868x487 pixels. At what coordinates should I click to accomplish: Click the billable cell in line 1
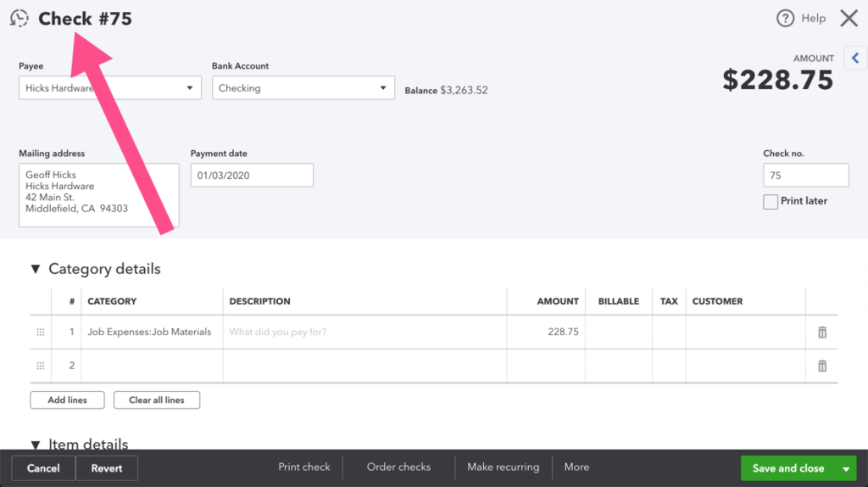pyautogui.click(x=619, y=332)
